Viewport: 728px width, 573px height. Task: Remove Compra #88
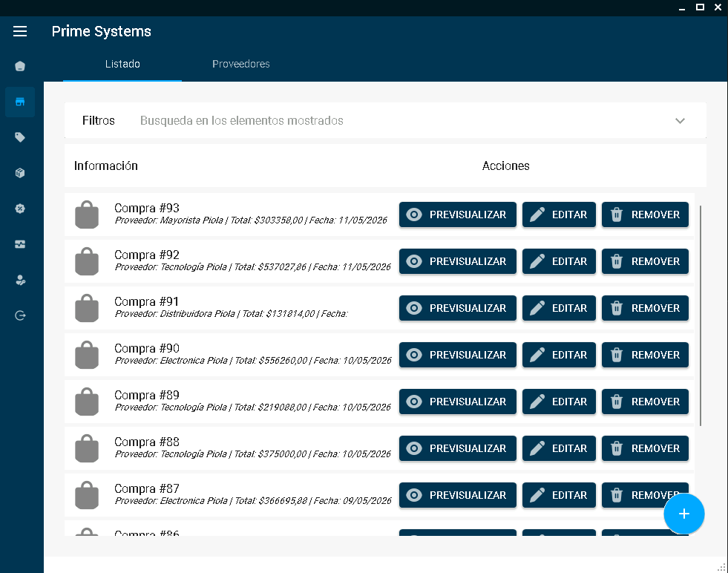pos(645,448)
